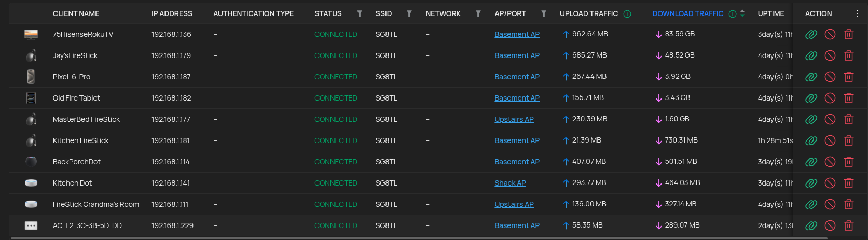Open the three-dot column options menu
Viewport: 868px width, 240px height.
(857, 13)
